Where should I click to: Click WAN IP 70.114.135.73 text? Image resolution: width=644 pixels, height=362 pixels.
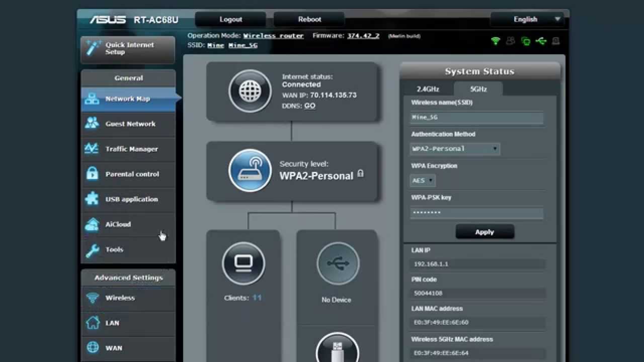click(x=334, y=95)
